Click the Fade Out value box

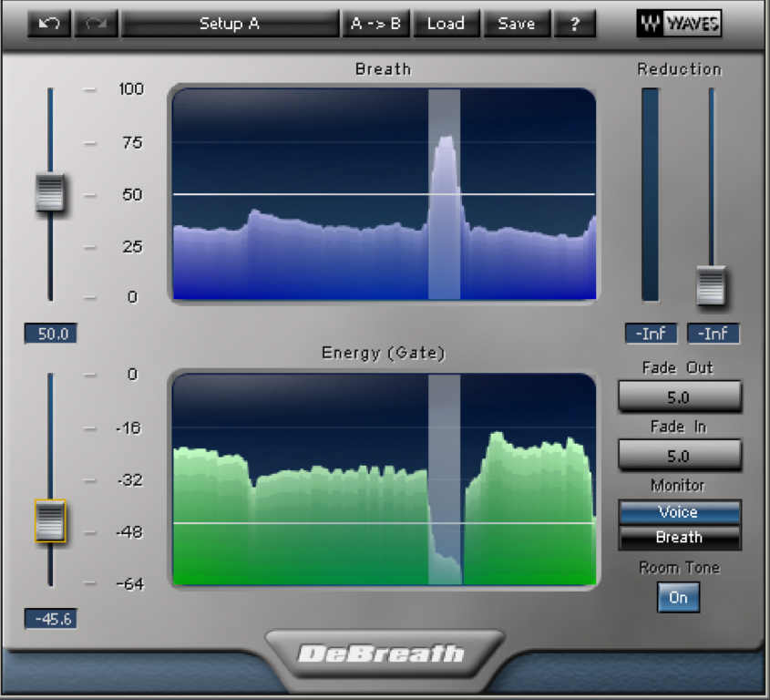(679, 397)
